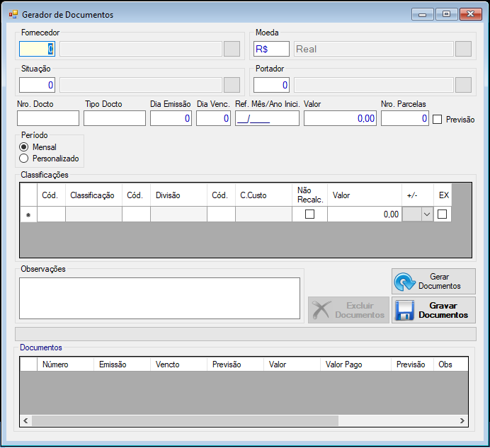Image resolution: width=490 pixels, height=448 pixels.
Task: Click the Portador lookup button
Action: 463,85
